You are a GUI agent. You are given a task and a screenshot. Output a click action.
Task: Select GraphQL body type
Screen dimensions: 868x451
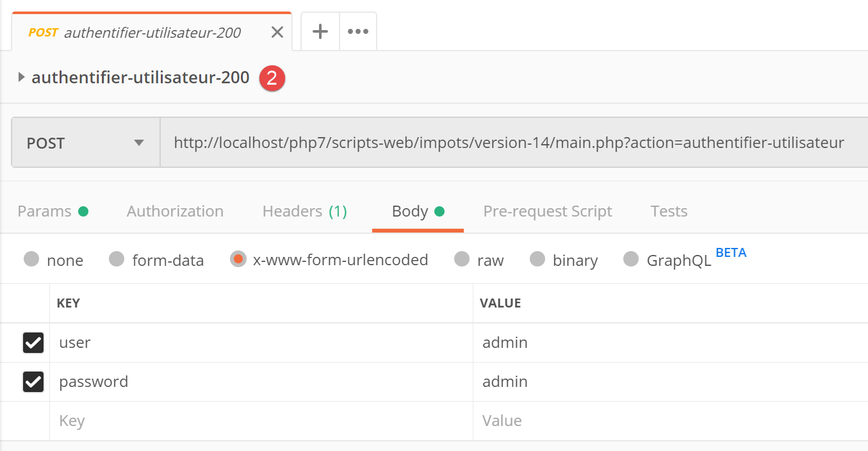(x=631, y=259)
